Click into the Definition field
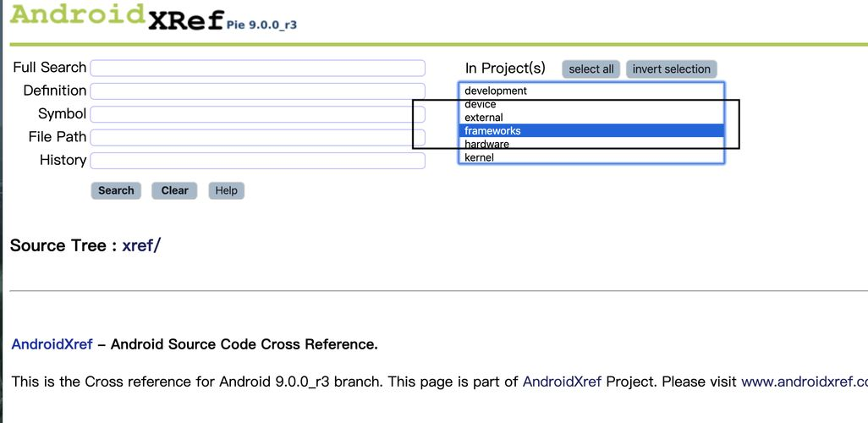This screenshot has height=423, width=868. pyautogui.click(x=257, y=91)
